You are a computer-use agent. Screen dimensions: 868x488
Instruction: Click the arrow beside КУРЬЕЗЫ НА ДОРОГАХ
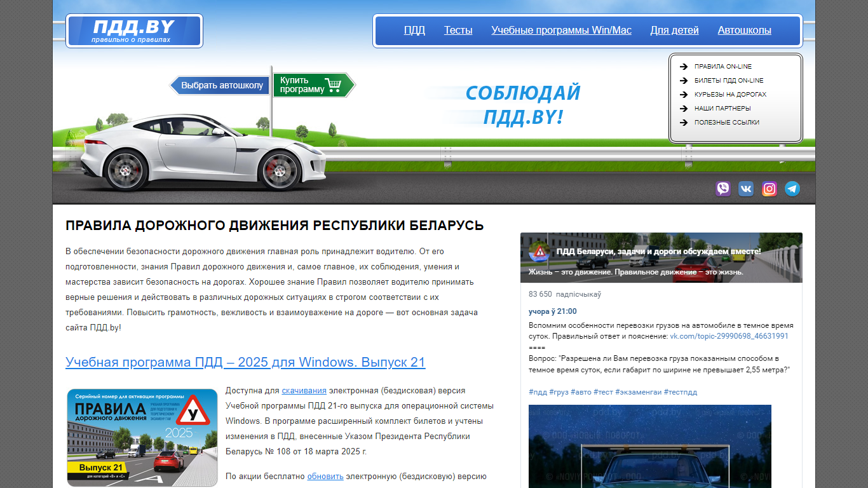(x=684, y=95)
